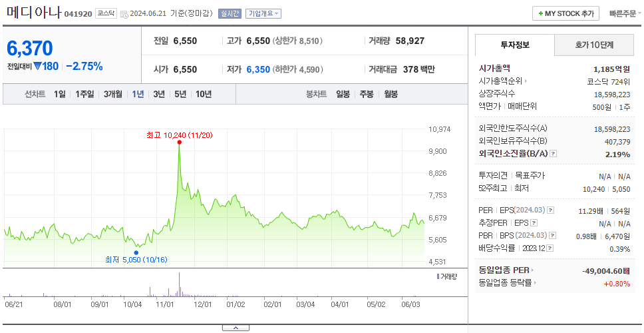Viewport: 644px width, 333px height.
Task: Select the 3개월 line chart period
Action: [x=113, y=94]
